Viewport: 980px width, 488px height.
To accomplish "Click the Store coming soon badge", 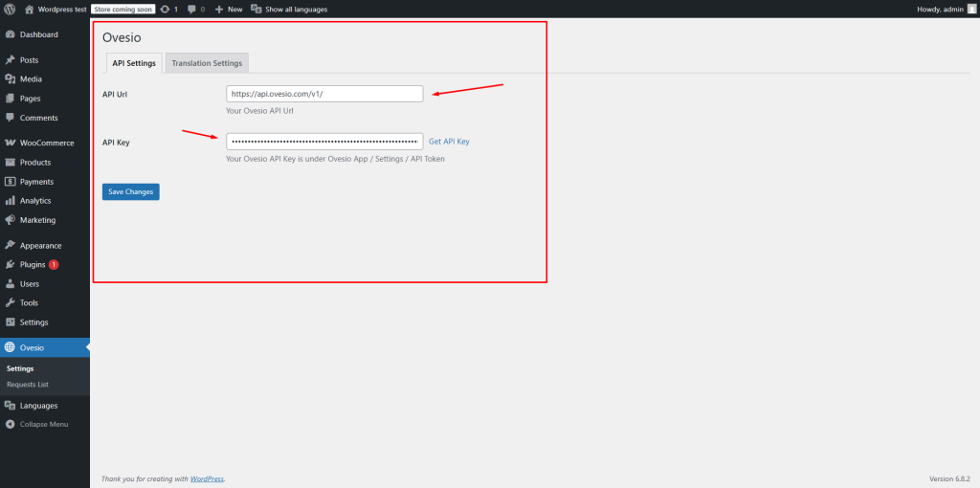I will (x=123, y=10).
